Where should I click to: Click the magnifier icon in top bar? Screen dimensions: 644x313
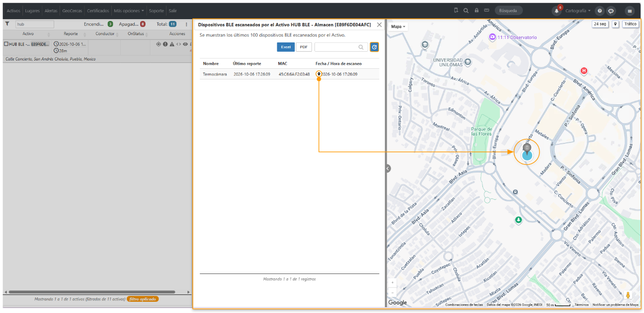click(466, 10)
